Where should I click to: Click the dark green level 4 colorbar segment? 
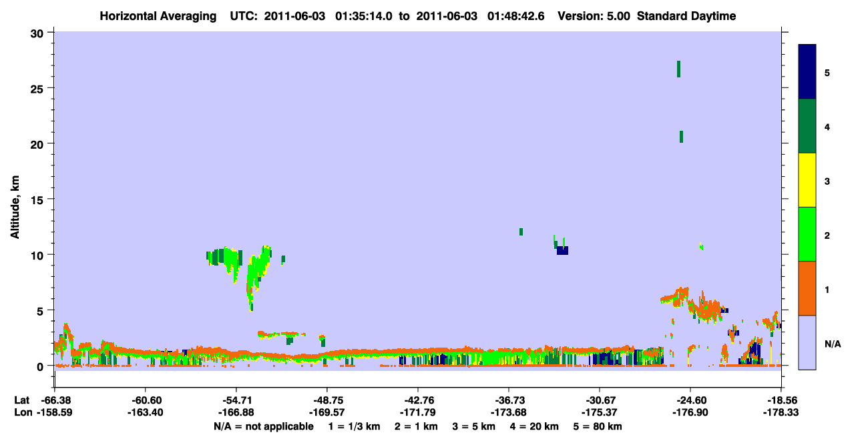click(x=807, y=126)
